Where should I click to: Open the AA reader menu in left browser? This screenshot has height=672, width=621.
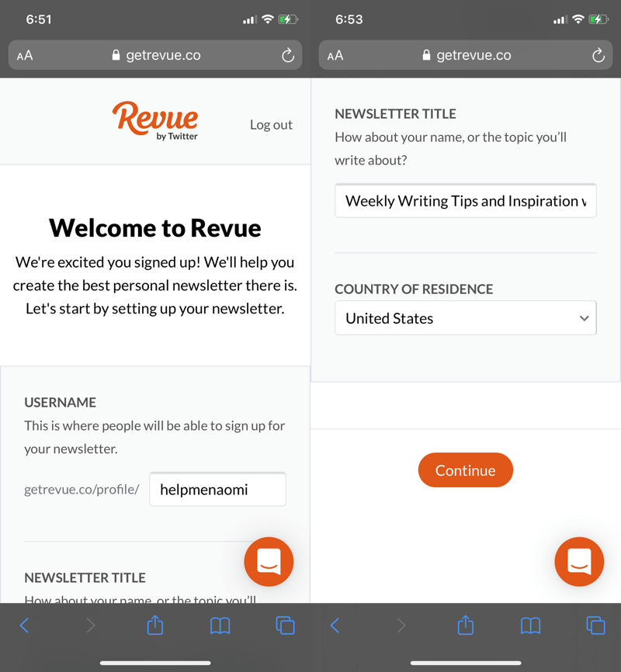coord(25,55)
